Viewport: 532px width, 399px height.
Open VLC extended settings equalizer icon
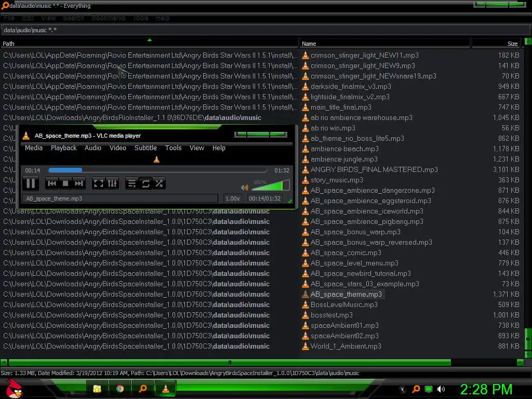[112, 183]
